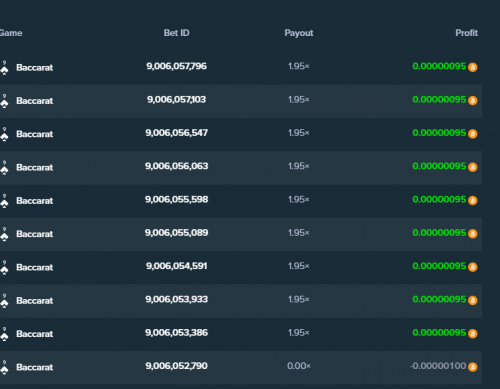Click the Bitcoin coin icon in row 9,006,055,089
Viewport: 500px width, 389px height.
pyautogui.click(x=473, y=234)
